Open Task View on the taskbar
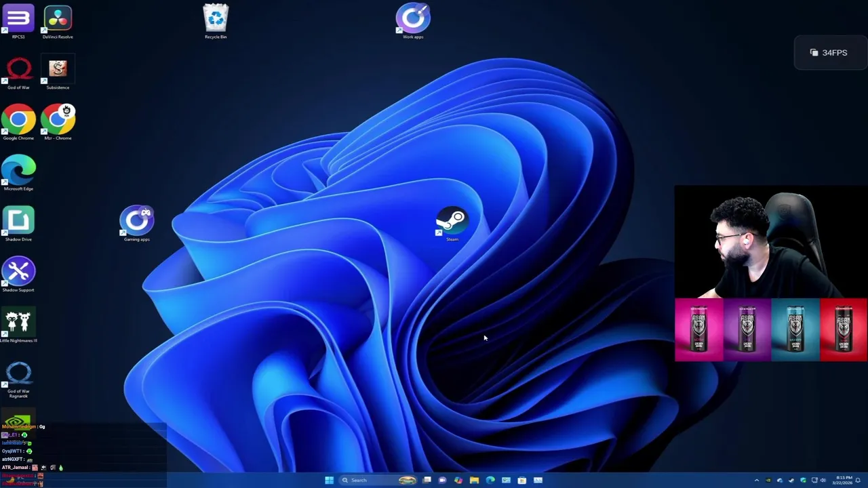Image resolution: width=868 pixels, height=488 pixels. pos(427,481)
